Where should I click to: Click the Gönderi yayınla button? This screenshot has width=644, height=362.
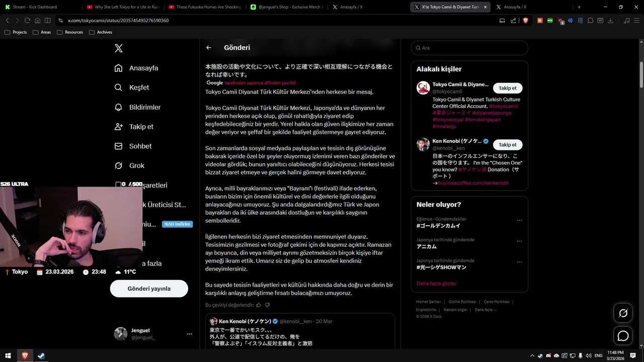tap(149, 289)
